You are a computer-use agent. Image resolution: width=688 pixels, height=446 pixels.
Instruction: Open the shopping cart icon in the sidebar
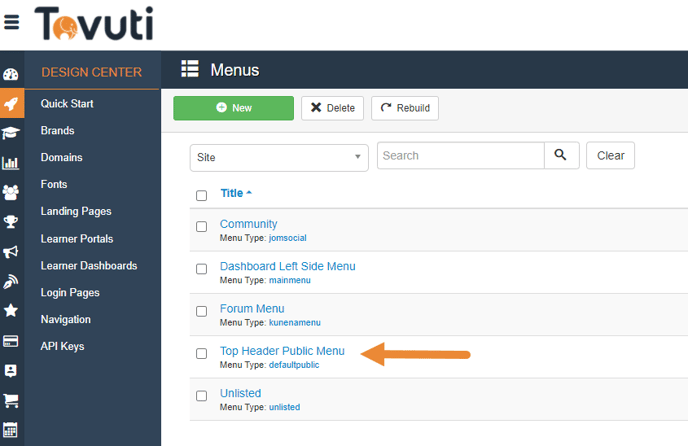click(11, 400)
